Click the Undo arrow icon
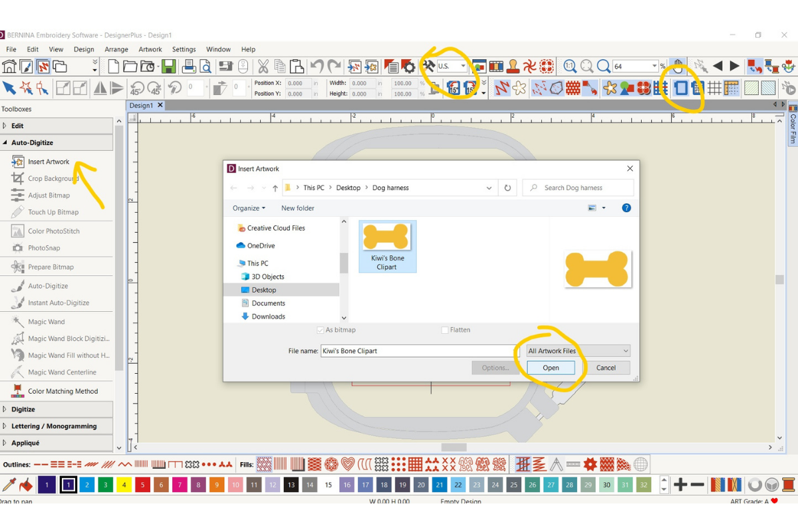 click(317, 66)
